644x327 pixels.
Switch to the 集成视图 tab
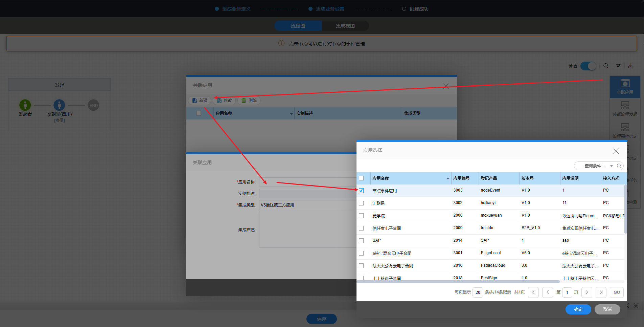[x=345, y=26]
